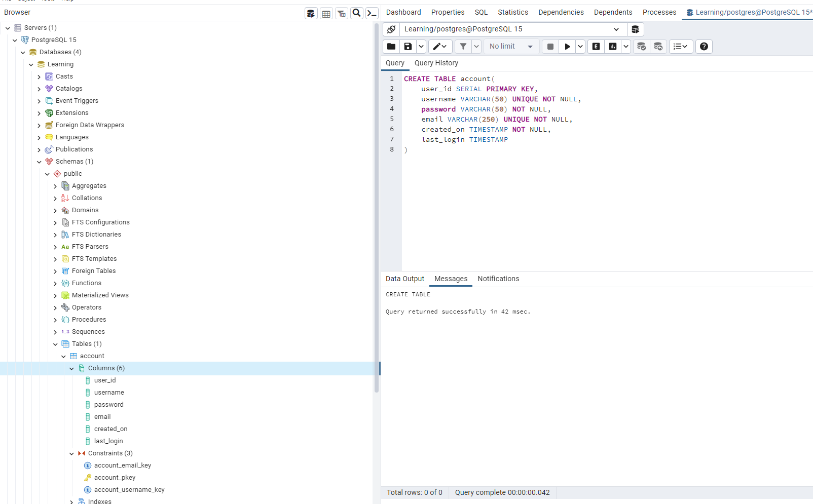
Task: Execute the query with the play button
Action: [x=567, y=47]
